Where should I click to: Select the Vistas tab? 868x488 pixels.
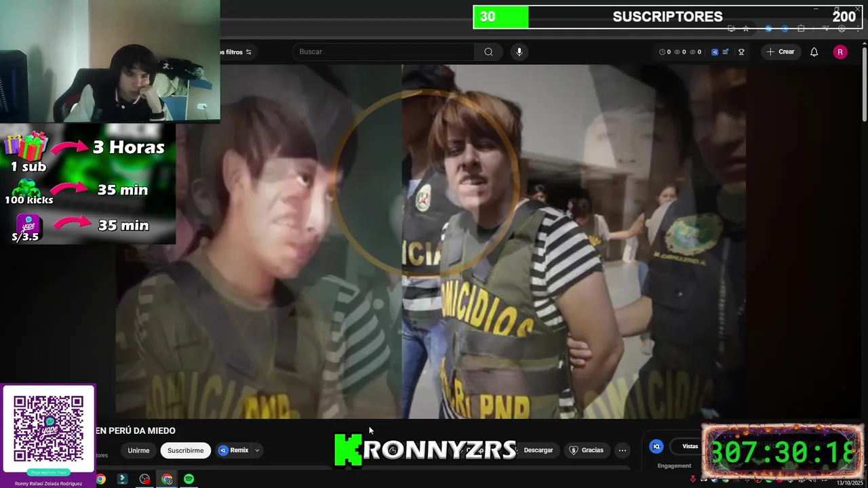(690, 446)
